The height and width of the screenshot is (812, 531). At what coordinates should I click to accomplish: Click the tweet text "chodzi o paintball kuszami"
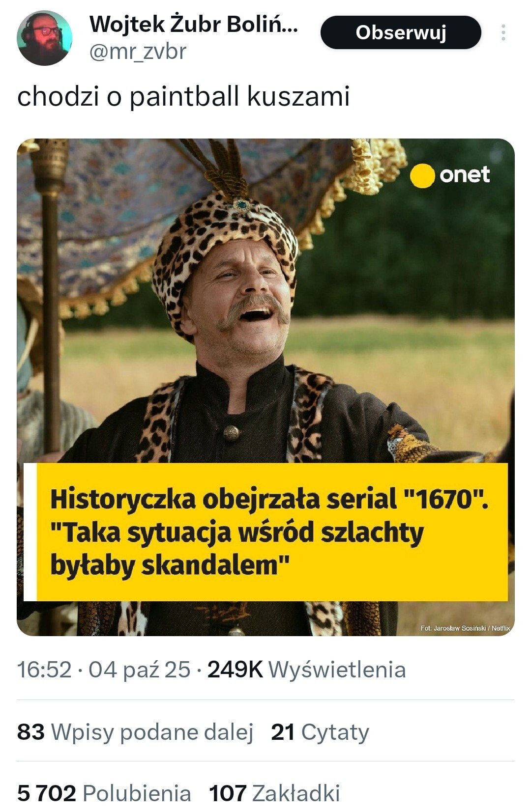183,96
